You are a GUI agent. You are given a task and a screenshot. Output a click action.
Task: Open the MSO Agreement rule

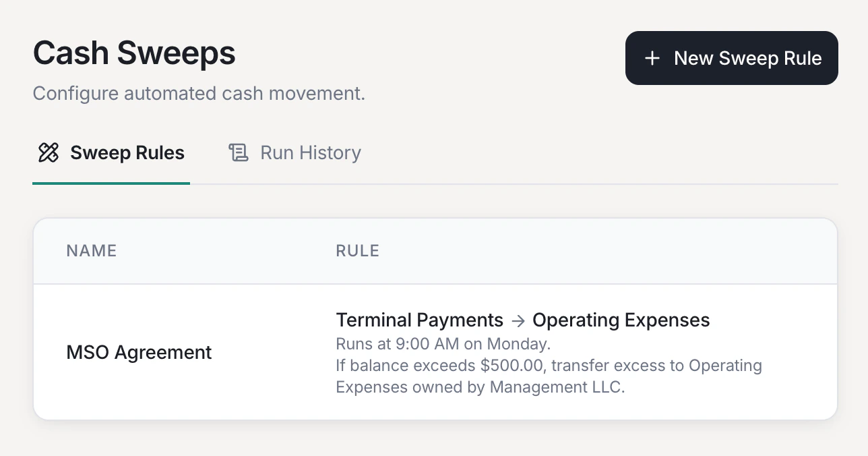coord(139,351)
